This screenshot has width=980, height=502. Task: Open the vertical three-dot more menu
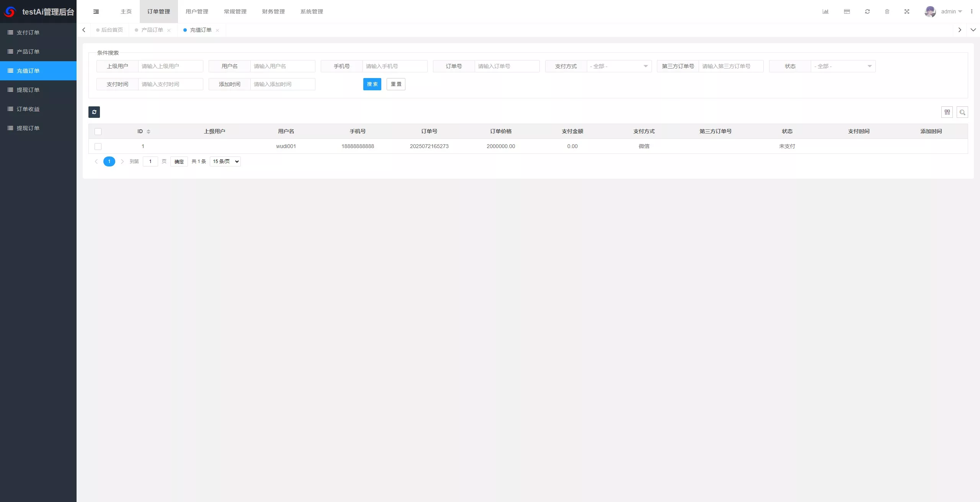pyautogui.click(x=972, y=11)
